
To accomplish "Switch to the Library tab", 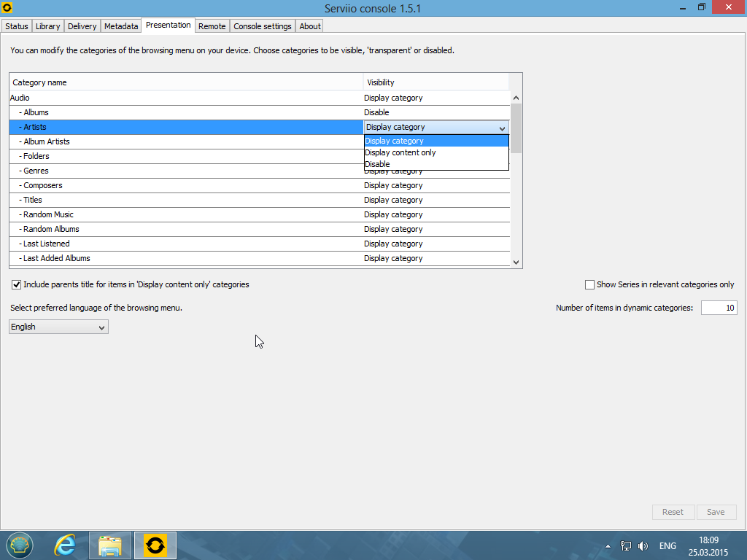I will [x=48, y=26].
